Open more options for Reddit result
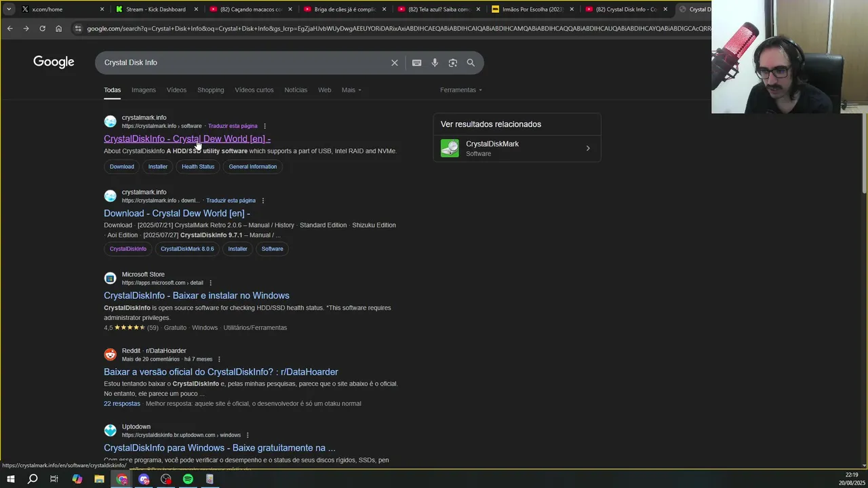The width and height of the screenshot is (868, 488). click(x=219, y=359)
